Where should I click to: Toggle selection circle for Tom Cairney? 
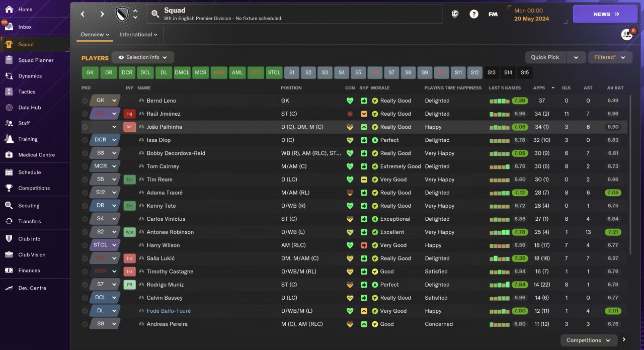pos(85,166)
